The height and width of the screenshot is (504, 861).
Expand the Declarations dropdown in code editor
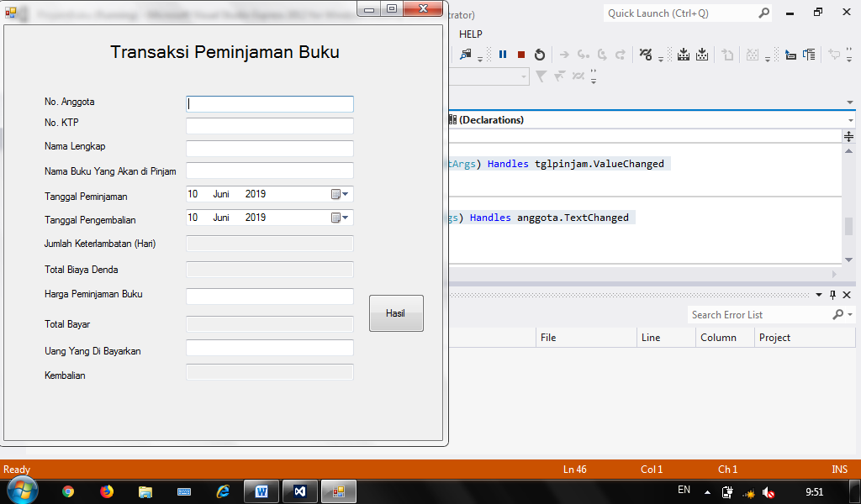click(851, 120)
